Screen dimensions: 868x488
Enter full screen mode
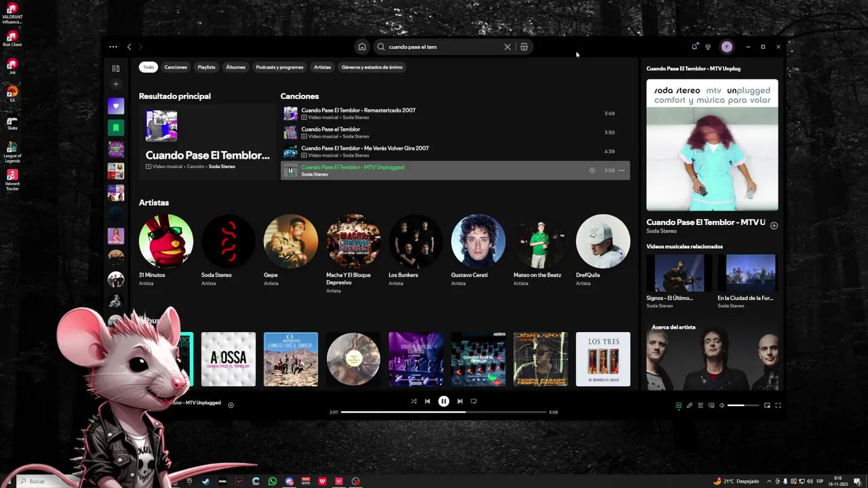click(x=778, y=405)
